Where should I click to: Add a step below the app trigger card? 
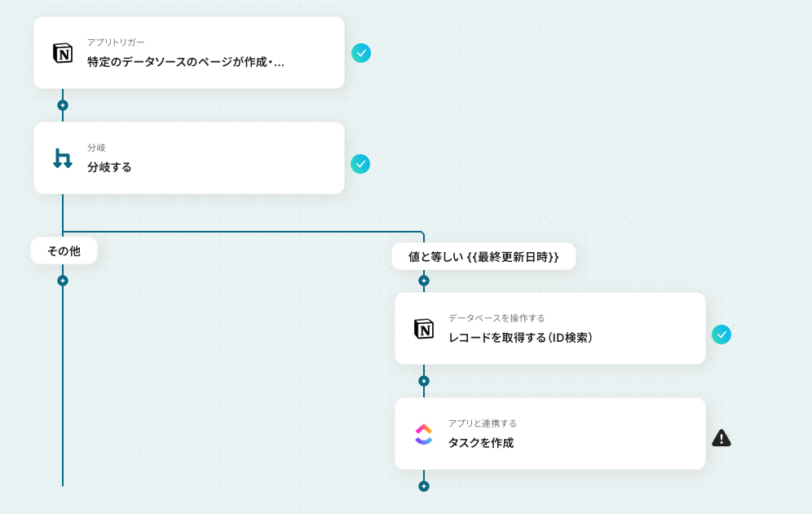63,105
